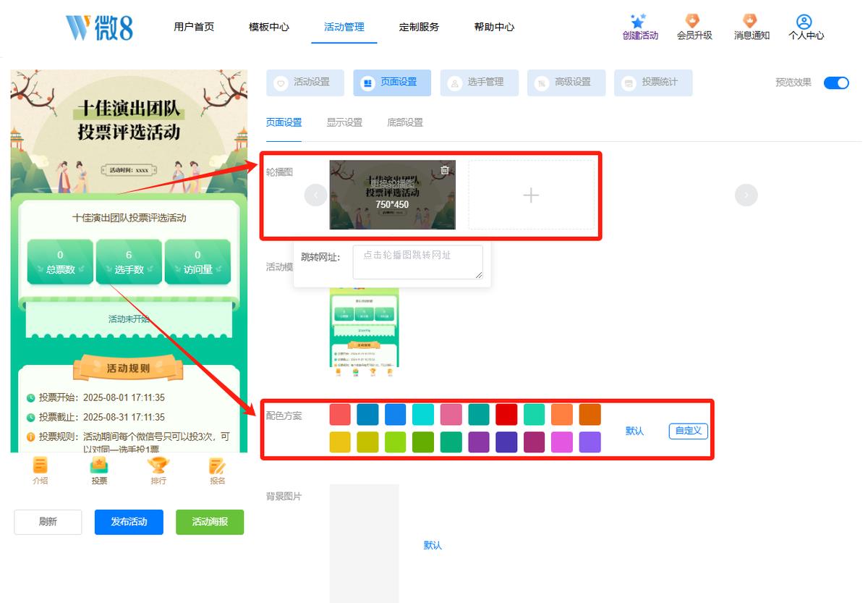Open 创建活动 star icon
Viewport: 868px width, 603px height.
coord(637,21)
